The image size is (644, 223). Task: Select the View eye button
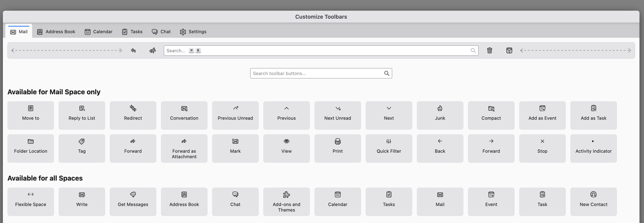click(x=286, y=148)
